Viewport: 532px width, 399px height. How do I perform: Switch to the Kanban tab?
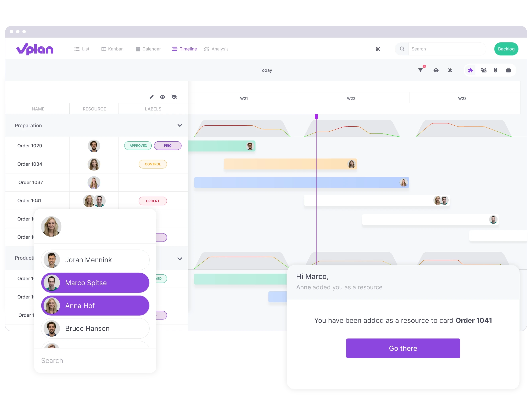pos(112,49)
